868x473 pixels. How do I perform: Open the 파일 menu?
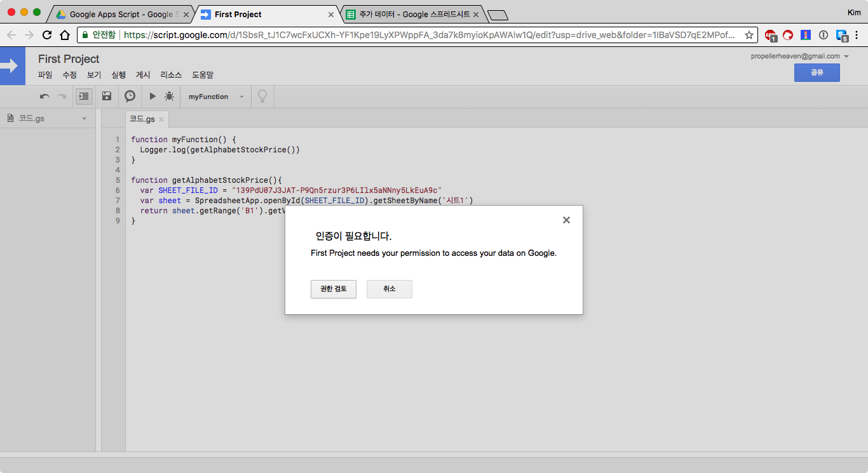coord(45,75)
